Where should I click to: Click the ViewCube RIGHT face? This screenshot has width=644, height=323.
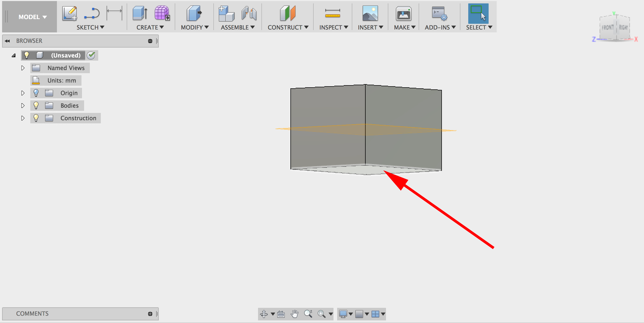623,27
